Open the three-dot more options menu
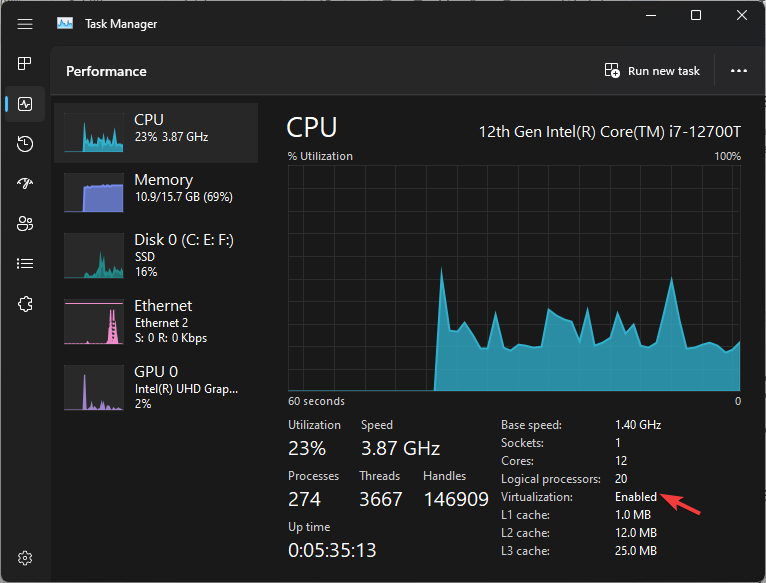 (x=739, y=71)
